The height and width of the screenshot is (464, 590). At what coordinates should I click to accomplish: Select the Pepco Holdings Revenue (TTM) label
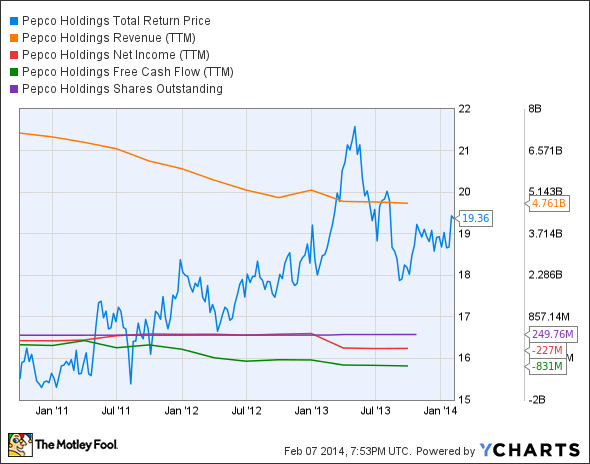coord(109,38)
